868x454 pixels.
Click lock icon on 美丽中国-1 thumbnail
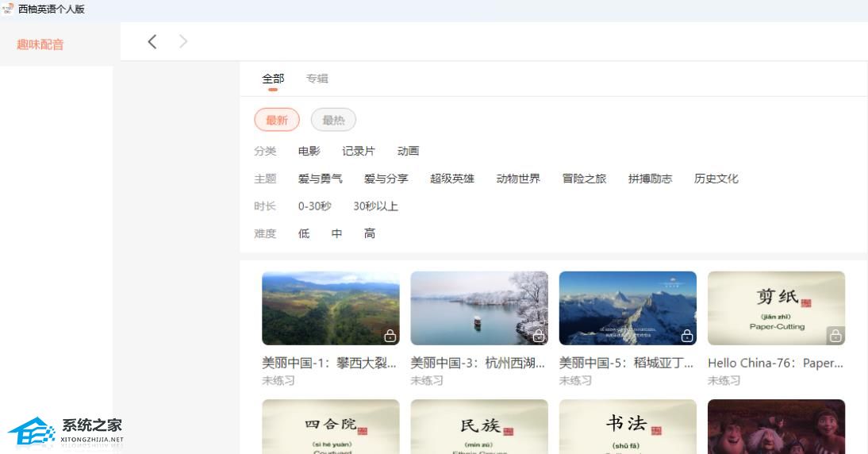[x=390, y=336]
